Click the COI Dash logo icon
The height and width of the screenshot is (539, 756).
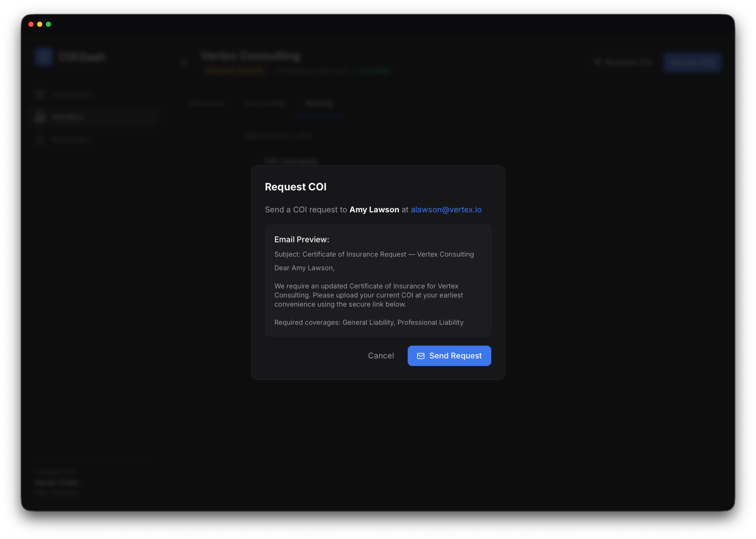(x=43, y=56)
